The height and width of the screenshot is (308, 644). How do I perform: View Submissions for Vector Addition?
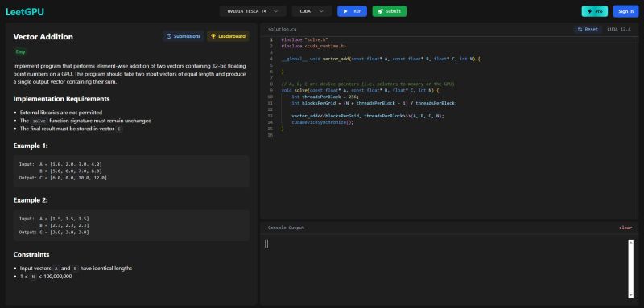184,36
